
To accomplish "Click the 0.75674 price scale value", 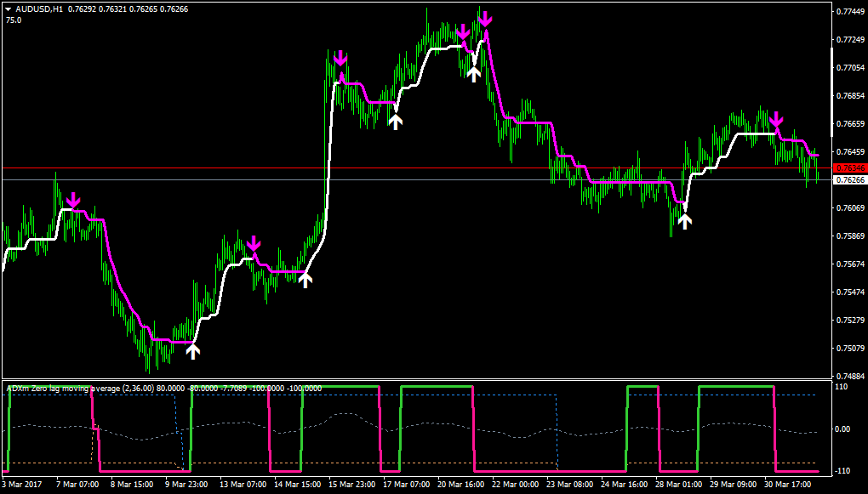I will 851,264.
